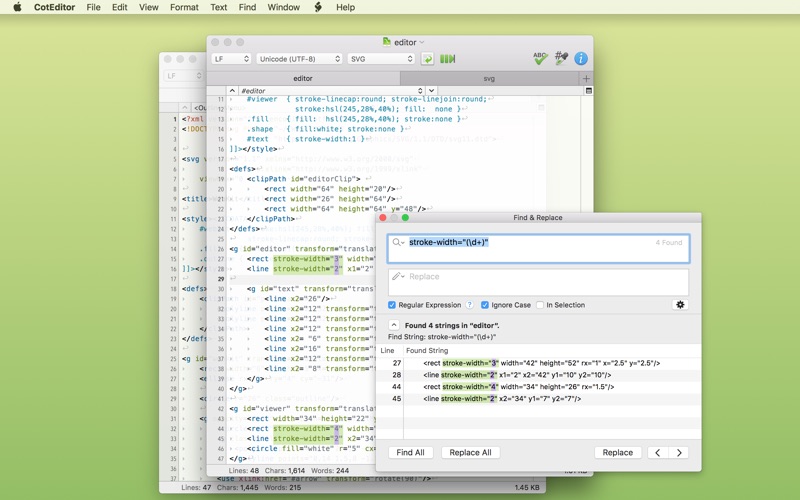
Task: Open the #editor outline dropdown
Action: point(332,90)
